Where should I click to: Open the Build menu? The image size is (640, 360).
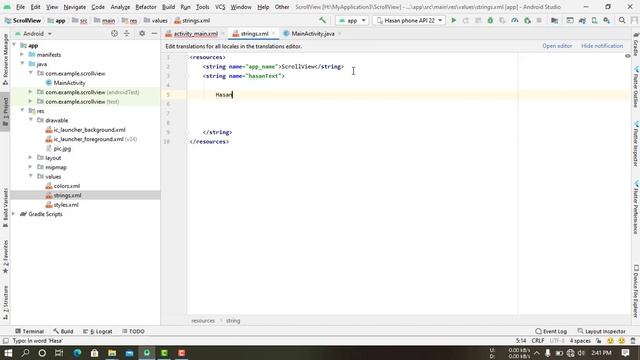tap(169, 7)
